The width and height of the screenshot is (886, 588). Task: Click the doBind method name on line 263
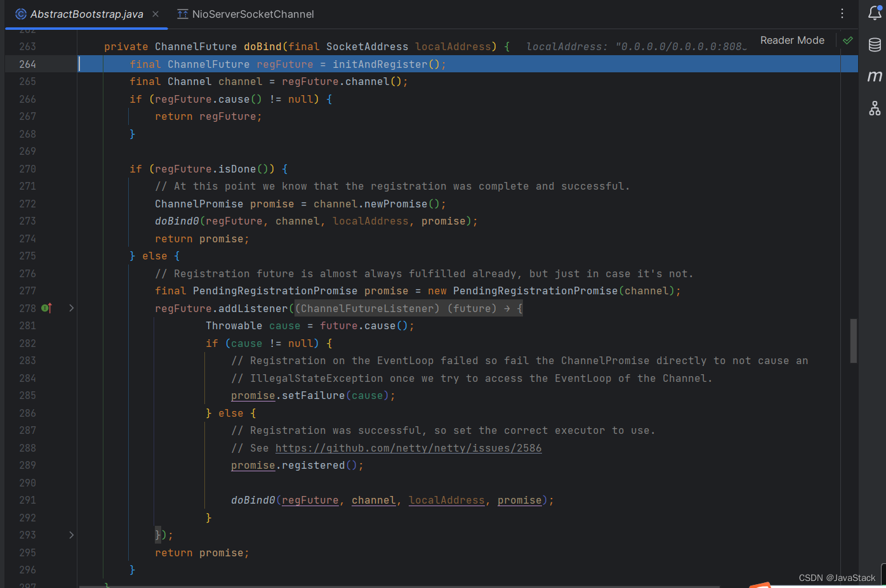tap(263, 47)
